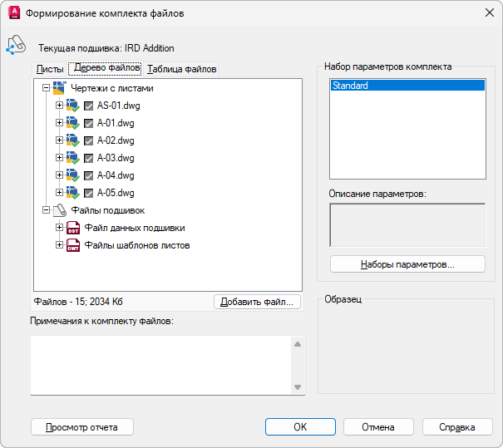This screenshot has height=448, width=503.
Task: Click the AS-01.dwg drawing file icon
Action: (x=73, y=106)
